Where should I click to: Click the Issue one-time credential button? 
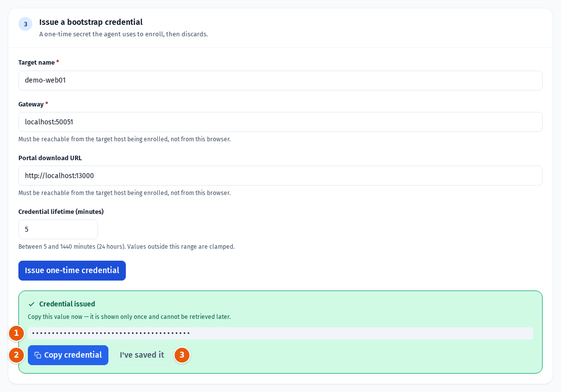(x=72, y=271)
